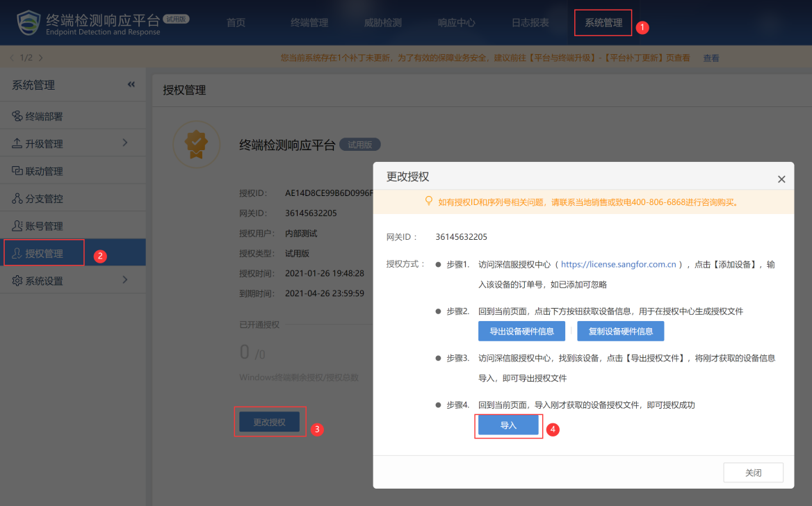This screenshot has width=812, height=506.
Task: Expand the 升级管理 submenu arrow
Action: coord(125,142)
